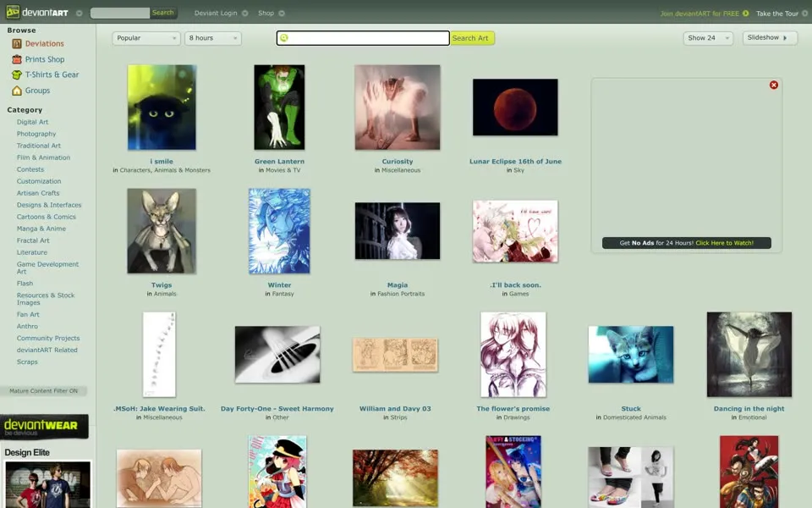Open the 'i smile' cat thumbnail
The height and width of the screenshot is (508, 812).
click(x=162, y=108)
